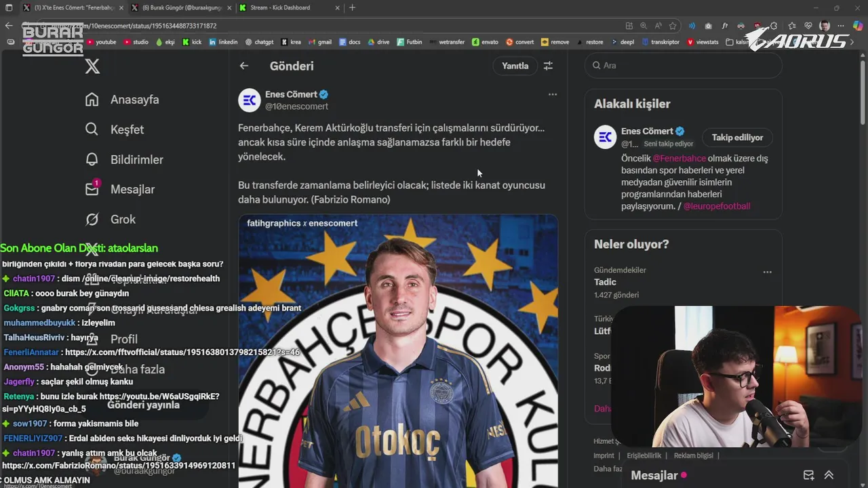Click the zoom magnifier in address bar
The height and width of the screenshot is (488, 868).
click(644, 26)
